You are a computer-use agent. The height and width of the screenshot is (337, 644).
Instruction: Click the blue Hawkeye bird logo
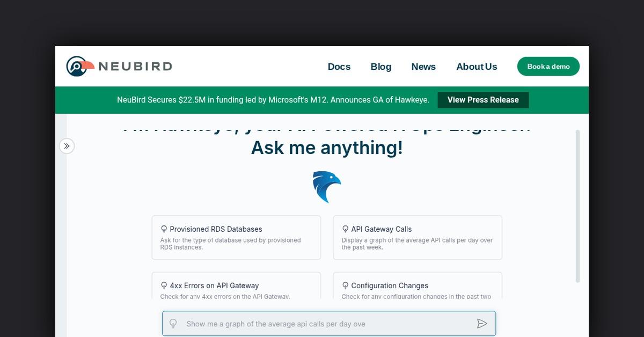(326, 187)
